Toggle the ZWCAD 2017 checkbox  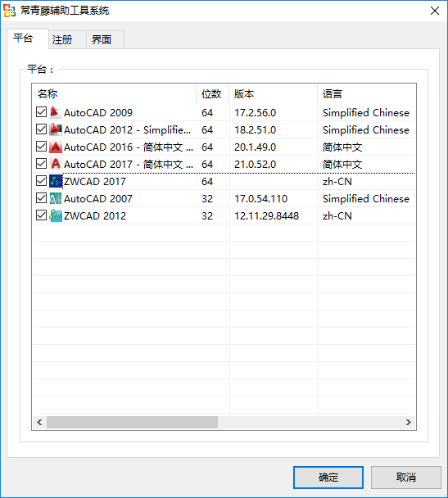pyautogui.click(x=41, y=181)
